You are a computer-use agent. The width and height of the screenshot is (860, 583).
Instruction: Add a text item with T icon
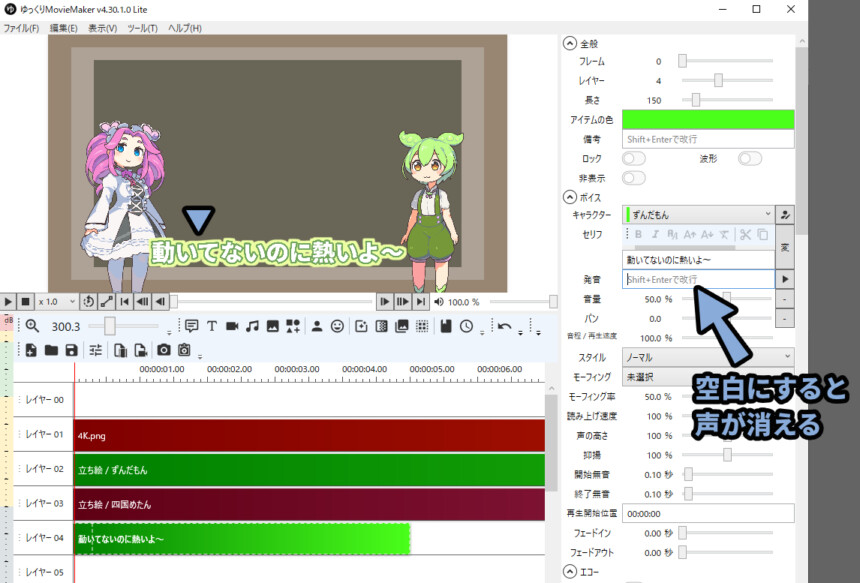coord(212,326)
